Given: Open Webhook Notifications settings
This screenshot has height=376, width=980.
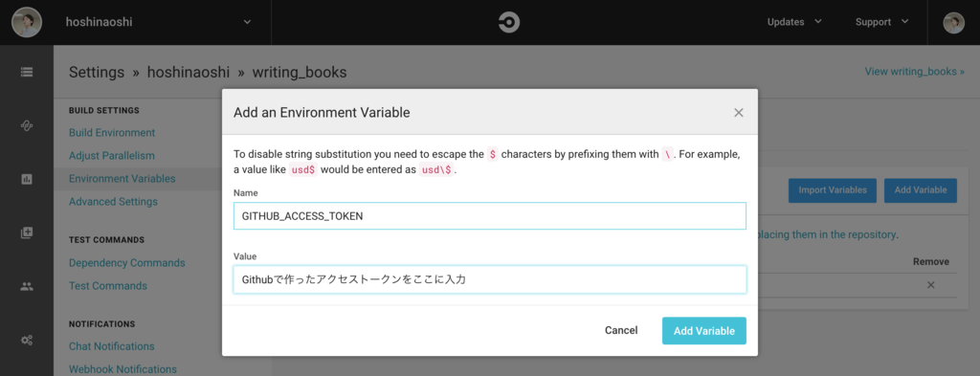Looking at the screenshot, I should [122, 369].
